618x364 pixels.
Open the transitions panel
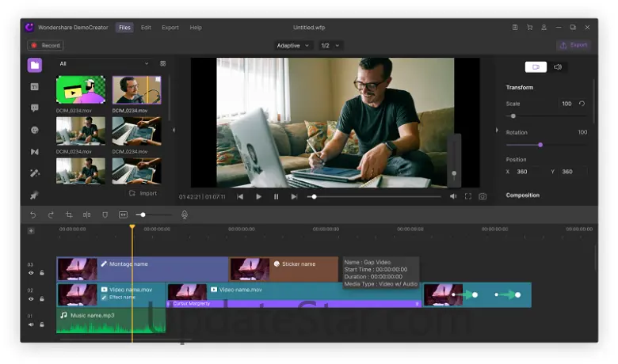pos(35,151)
